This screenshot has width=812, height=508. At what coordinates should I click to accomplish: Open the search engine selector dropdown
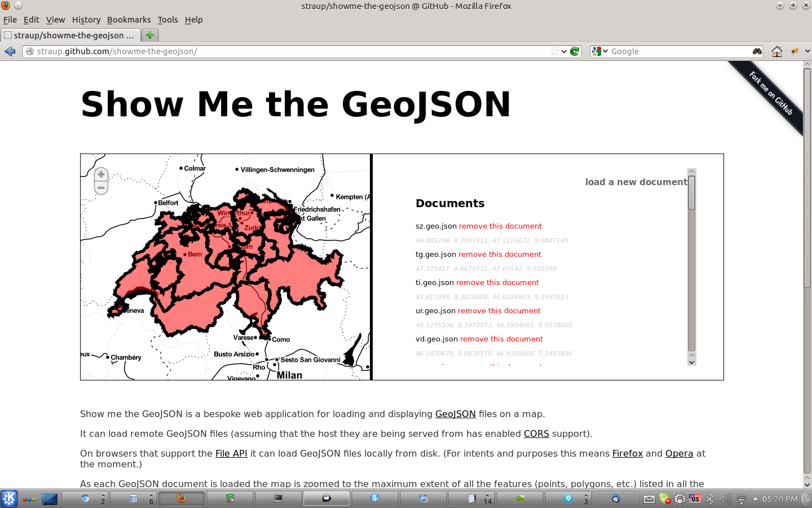(x=606, y=51)
